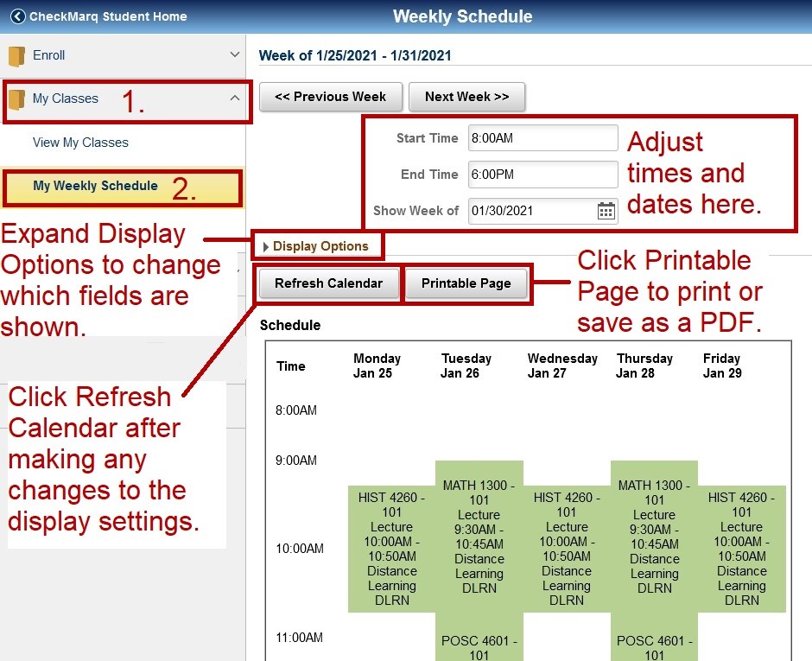The width and height of the screenshot is (812, 661).
Task: Click the Start Time input field
Action: tap(542, 138)
